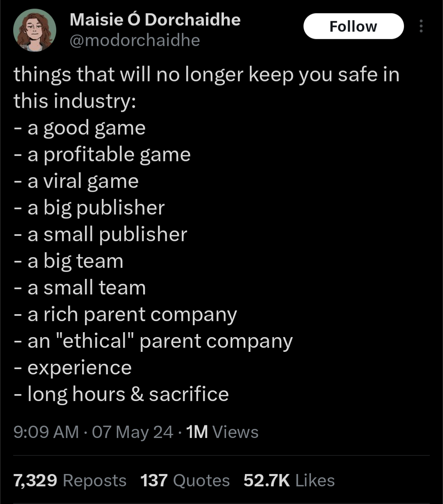Open the 137 Quotes list
The height and width of the screenshot is (504, 443).
point(185,480)
